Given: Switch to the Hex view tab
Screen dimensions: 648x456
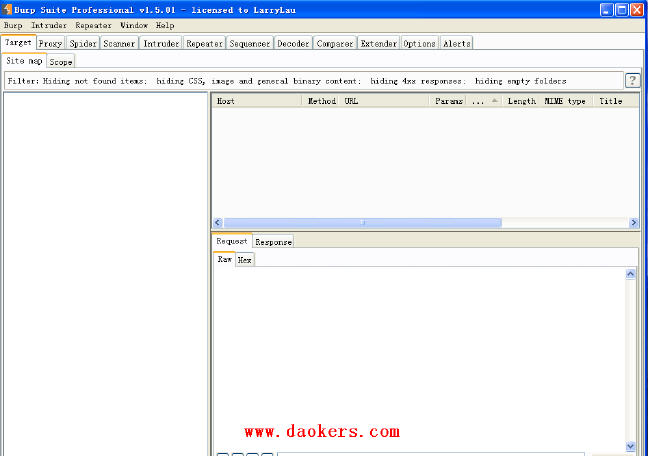Looking at the screenshot, I should coord(245,260).
